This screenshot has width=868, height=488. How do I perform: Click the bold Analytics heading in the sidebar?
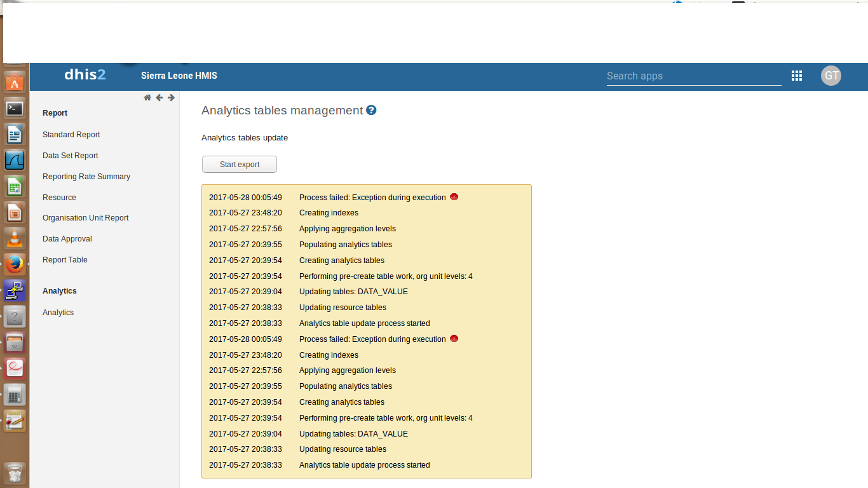tap(60, 291)
